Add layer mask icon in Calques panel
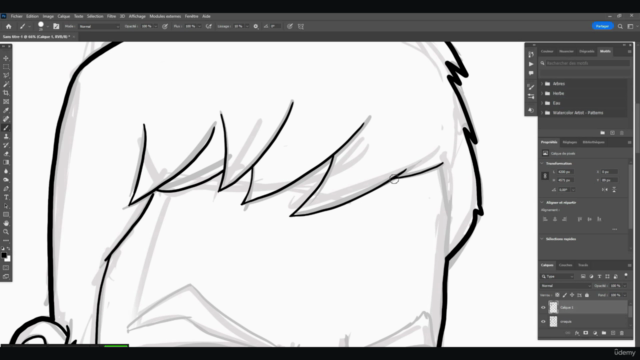The height and width of the screenshot is (360, 640). tap(586, 333)
